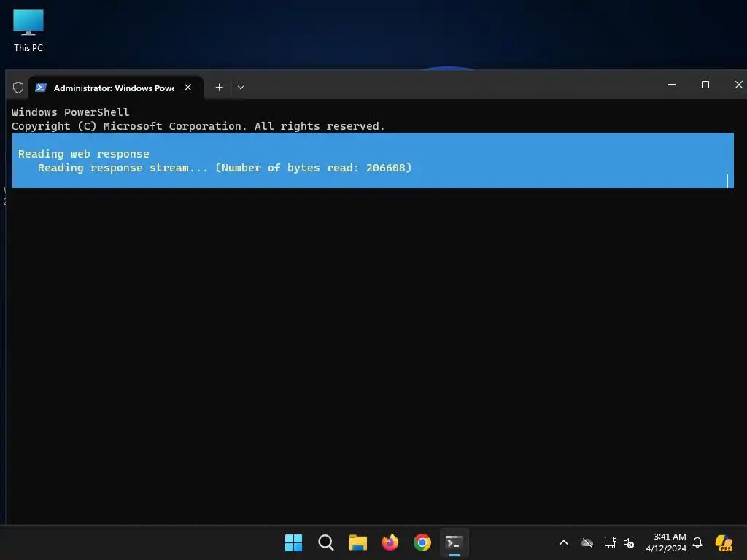The image size is (747, 560).
Task: Click the 'Reading response stream...' line
Action: coord(225,168)
